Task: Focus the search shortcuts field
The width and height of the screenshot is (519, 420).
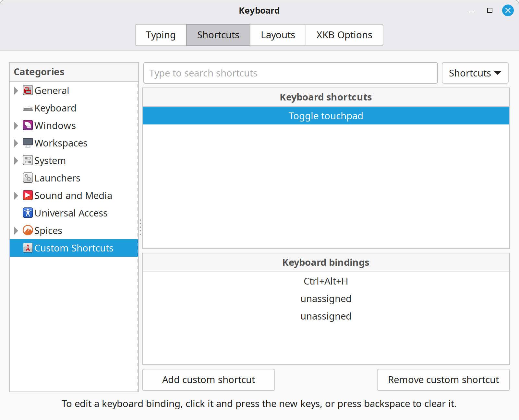Action: [x=291, y=73]
